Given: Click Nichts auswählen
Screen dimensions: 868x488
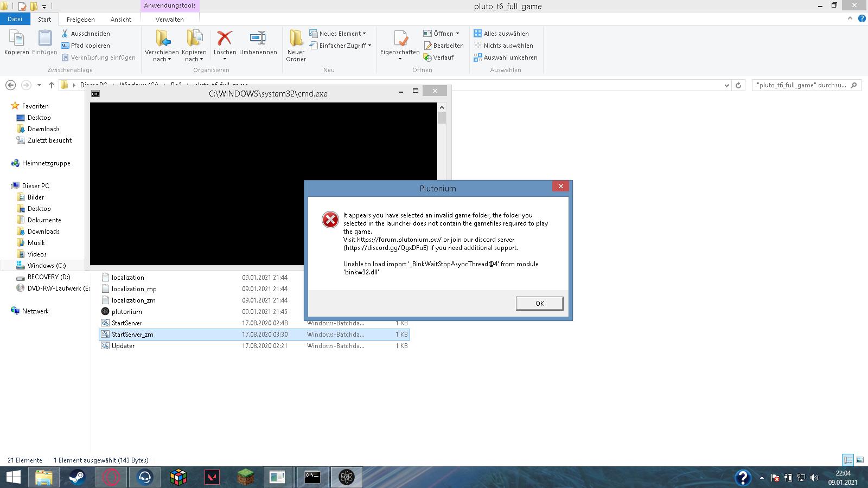Looking at the screenshot, I should [x=503, y=46].
